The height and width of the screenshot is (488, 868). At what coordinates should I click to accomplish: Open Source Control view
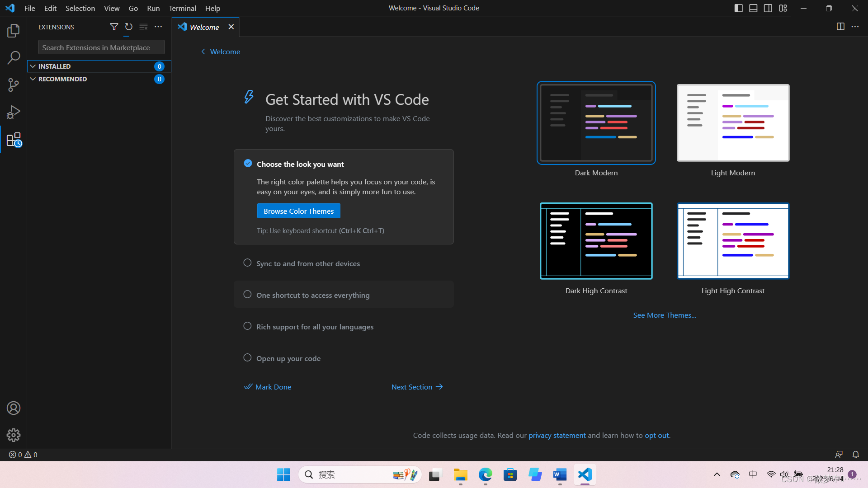(x=14, y=84)
